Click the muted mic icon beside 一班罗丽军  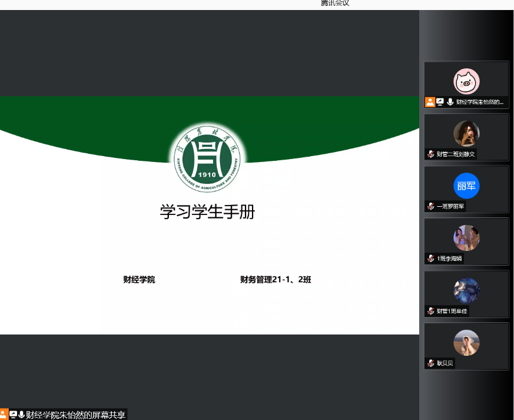(x=431, y=207)
